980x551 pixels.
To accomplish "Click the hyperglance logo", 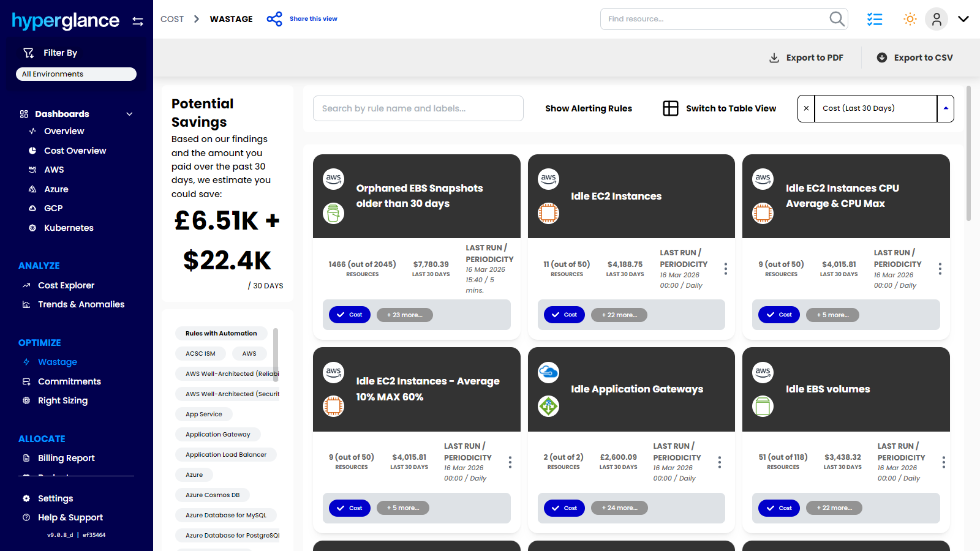I will tap(66, 21).
